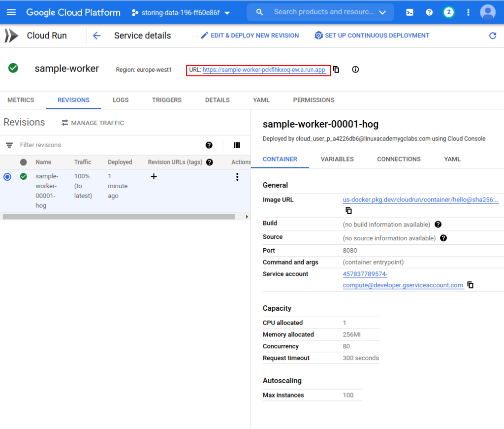The image size is (504, 429).
Task: Click the search magnifier icon
Action: pos(259,12)
